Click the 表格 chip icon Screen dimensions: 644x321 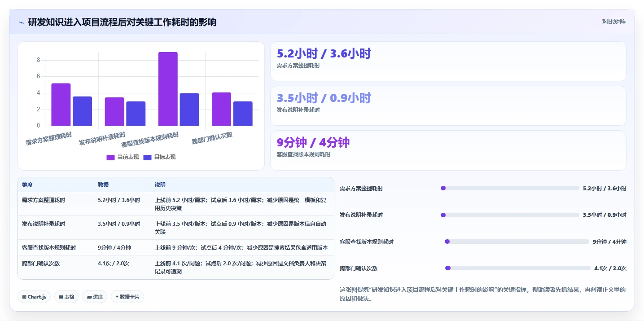coord(61,297)
